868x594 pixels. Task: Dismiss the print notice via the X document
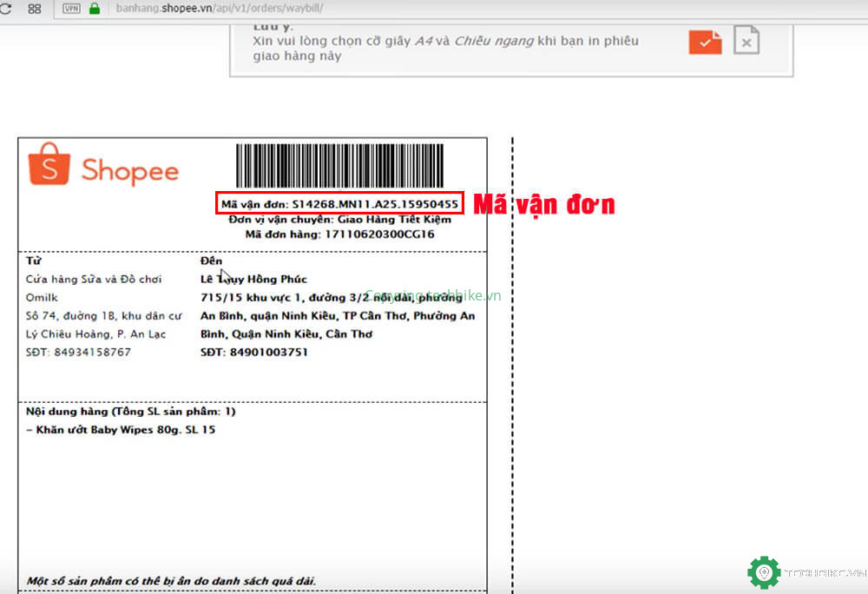pos(746,41)
